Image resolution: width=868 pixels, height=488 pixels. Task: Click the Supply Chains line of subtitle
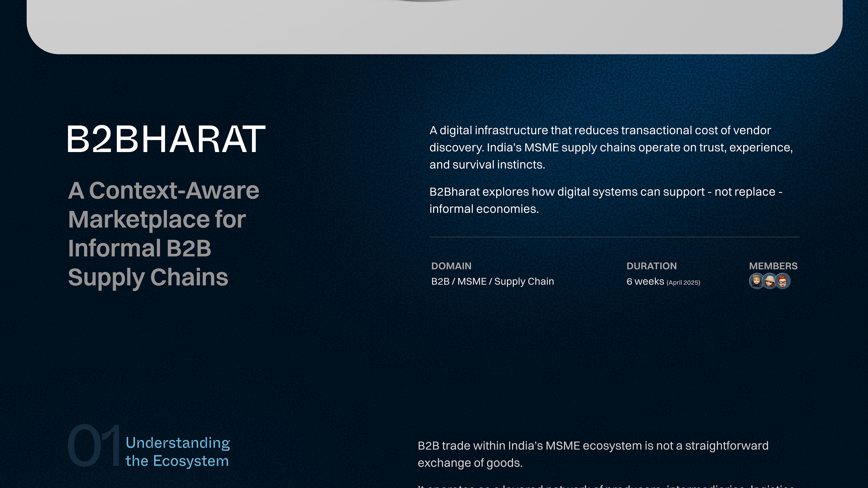pos(148,277)
